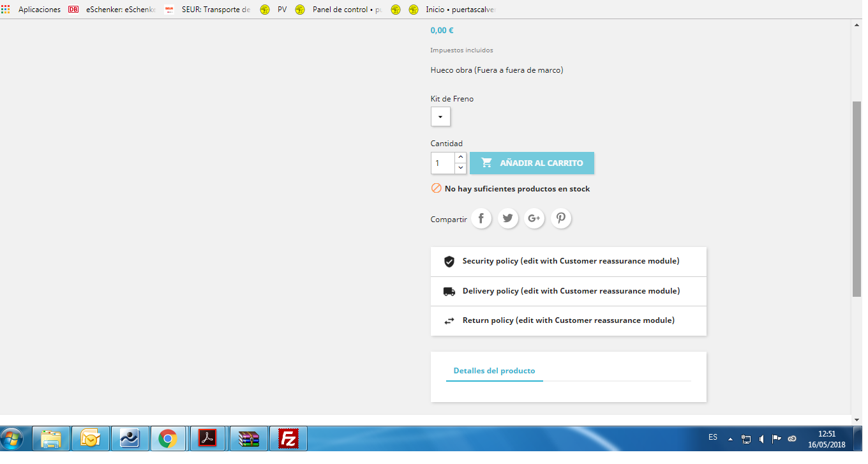Increase quantity with the up arrow
This screenshot has height=464, width=868.
pos(460,158)
